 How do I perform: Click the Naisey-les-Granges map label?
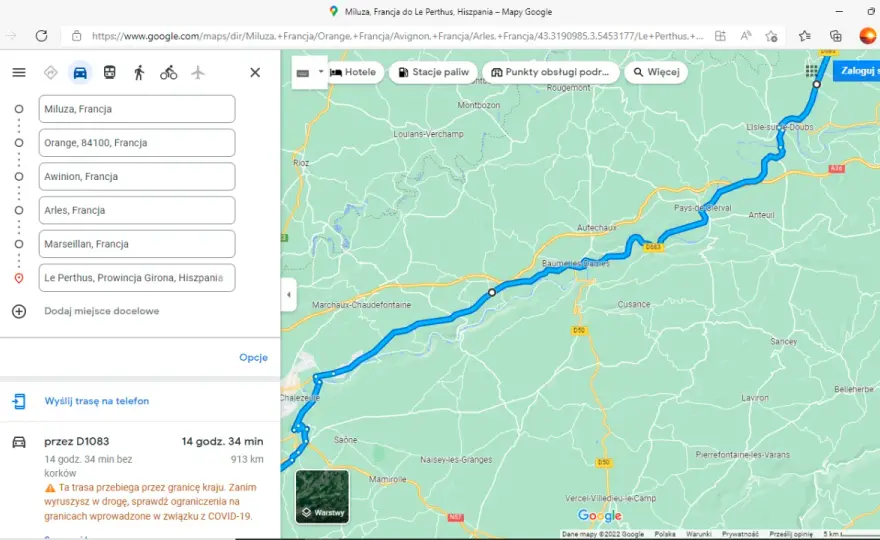pyautogui.click(x=456, y=460)
